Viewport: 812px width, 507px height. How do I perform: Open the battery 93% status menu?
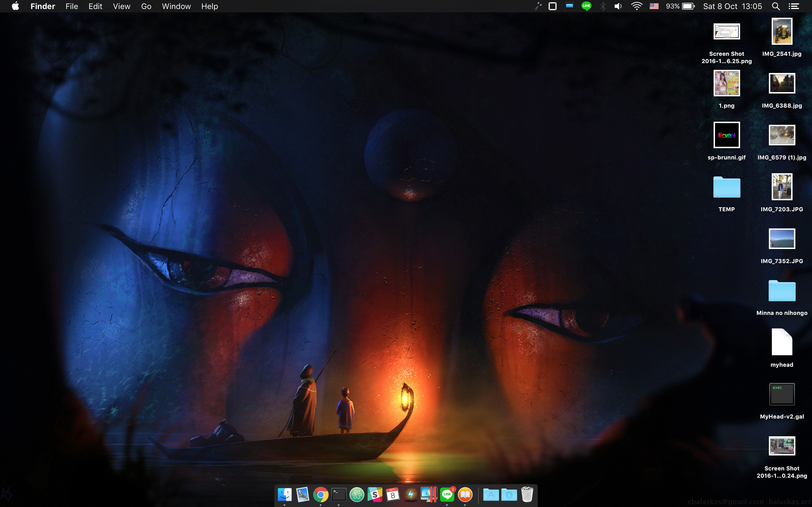680,6
